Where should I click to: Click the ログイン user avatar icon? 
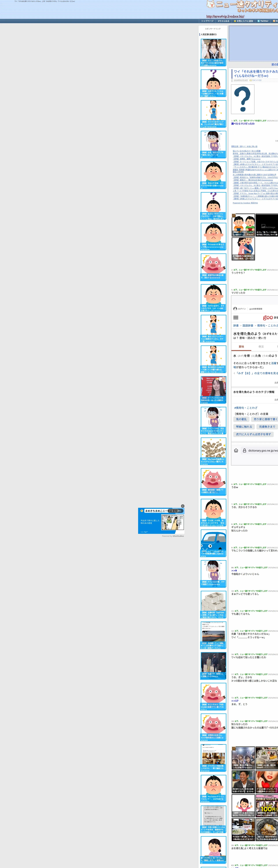point(235,309)
